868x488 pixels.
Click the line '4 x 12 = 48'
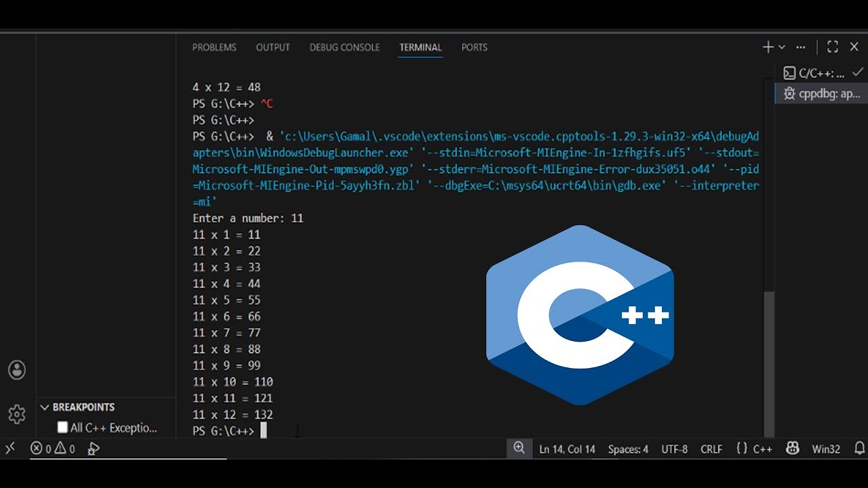point(226,87)
